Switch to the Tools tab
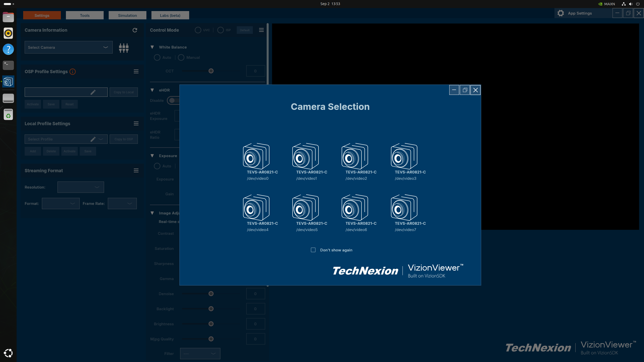The width and height of the screenshot is (644, 362). click(85, 15)
